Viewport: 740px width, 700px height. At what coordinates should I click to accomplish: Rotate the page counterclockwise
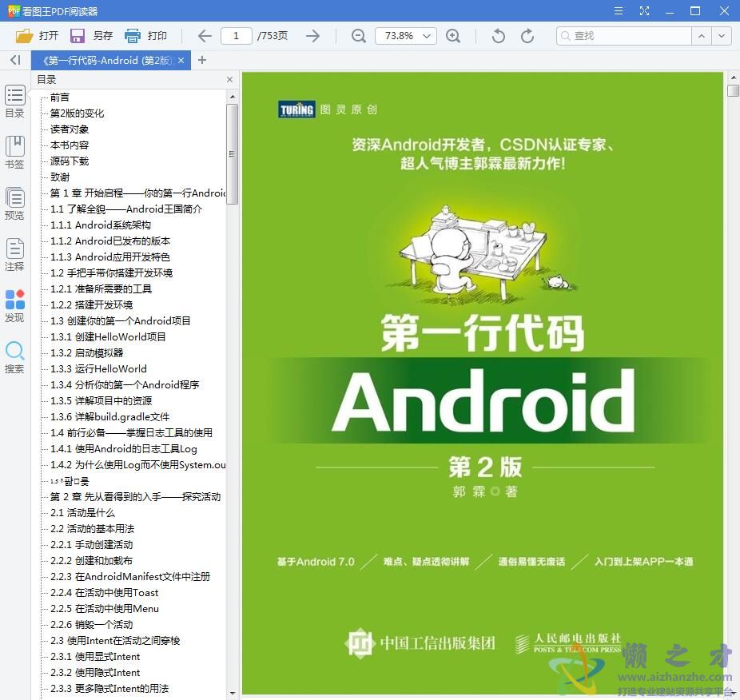click(496, 35)
